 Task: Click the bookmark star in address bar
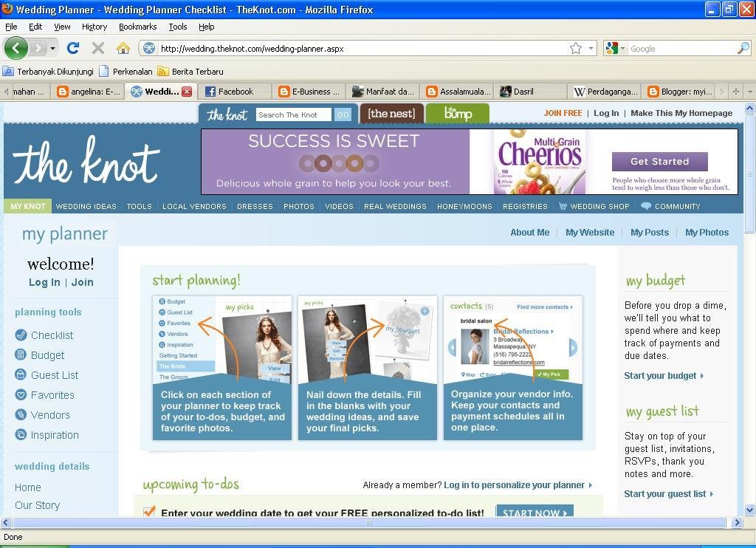pos(576,48)
